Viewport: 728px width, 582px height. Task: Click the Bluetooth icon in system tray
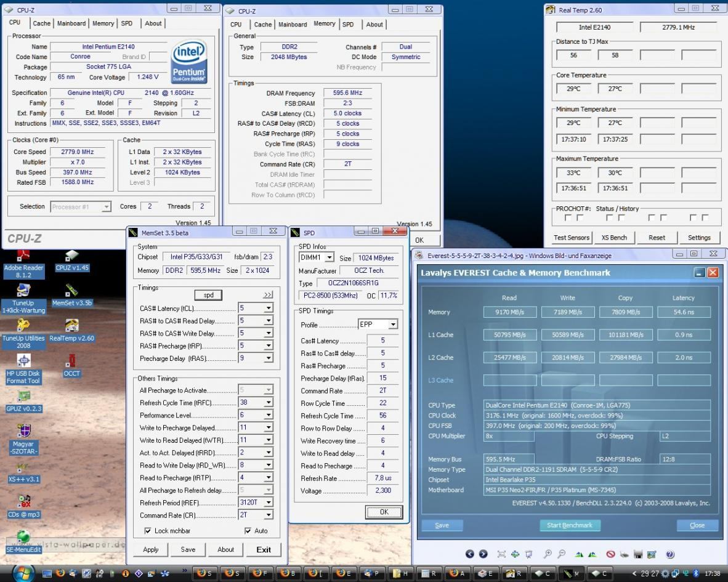pos(697,573)
